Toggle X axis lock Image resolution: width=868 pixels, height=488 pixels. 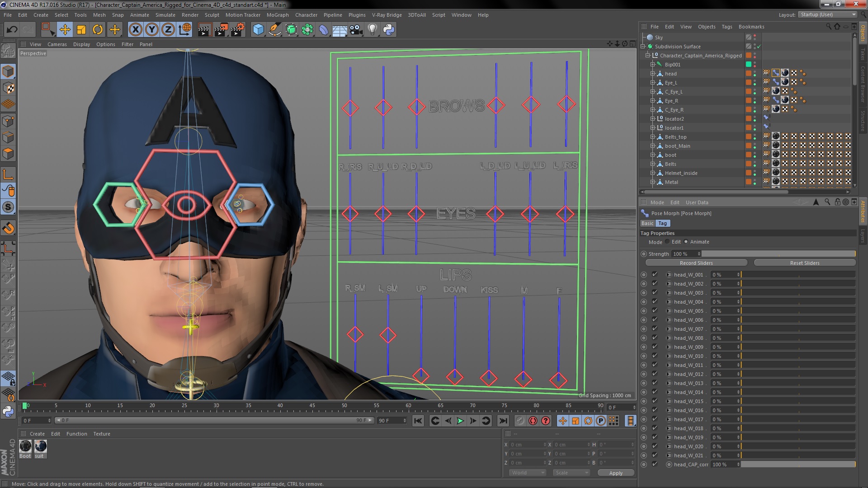pyautogui.click(x=135, y=30)
